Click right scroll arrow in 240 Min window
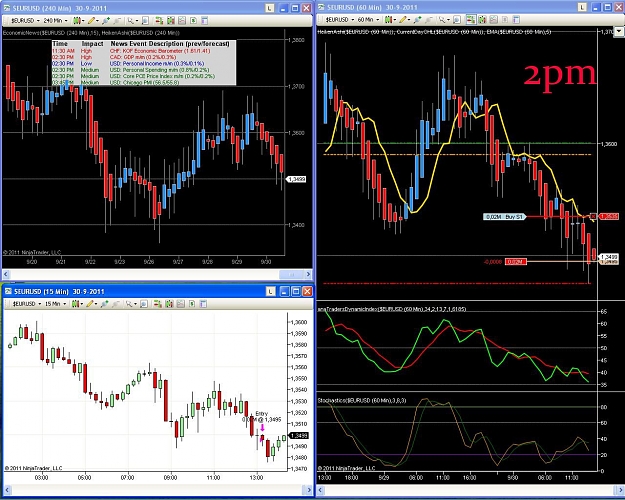The image size is (625, 500). tap(309, 274)
